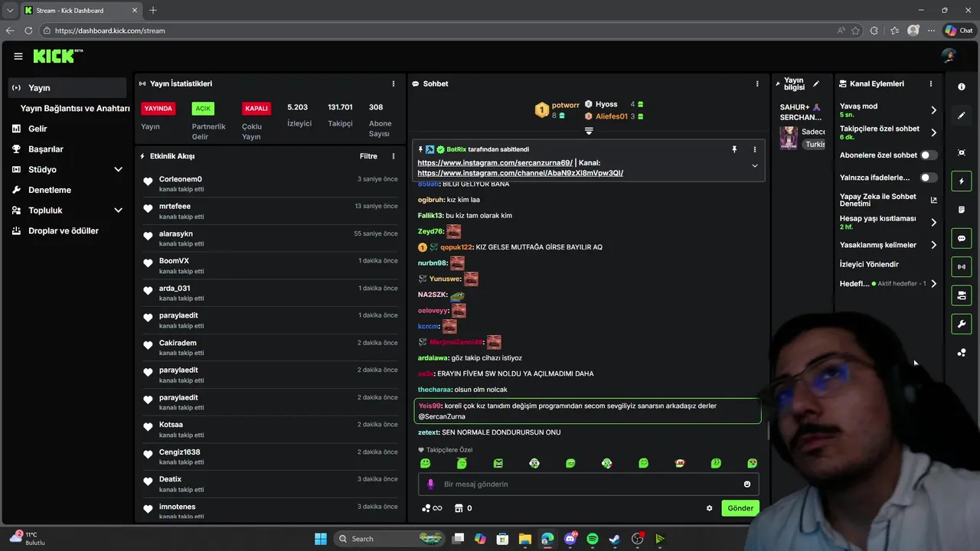
Task: Click the three-circles icon in right toolbar
Action: tap(962, 353)
